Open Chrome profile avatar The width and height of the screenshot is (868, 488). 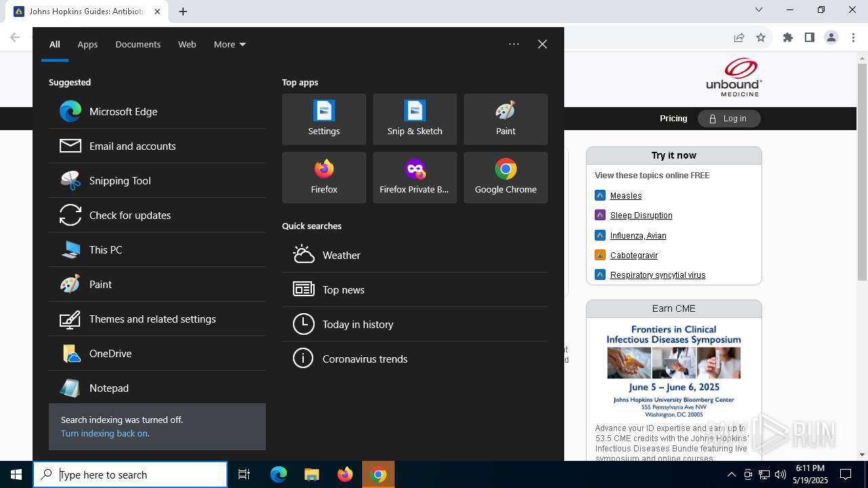tap(831, 37)
